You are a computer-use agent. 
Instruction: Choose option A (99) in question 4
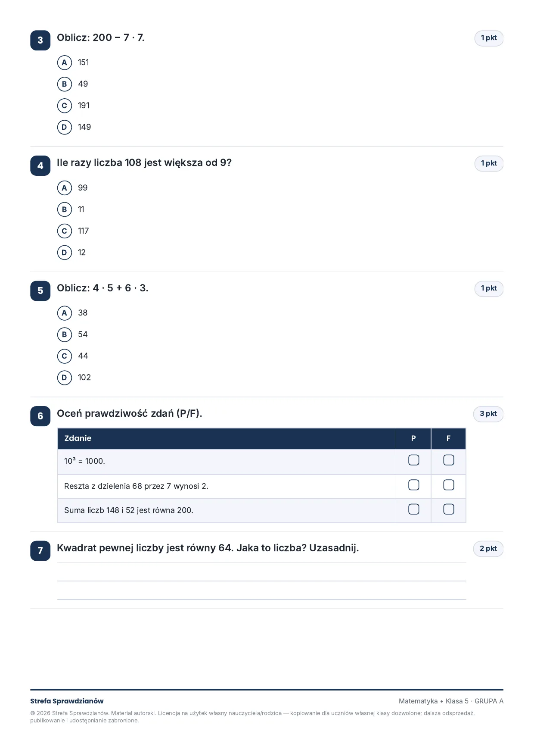(64, 188)
